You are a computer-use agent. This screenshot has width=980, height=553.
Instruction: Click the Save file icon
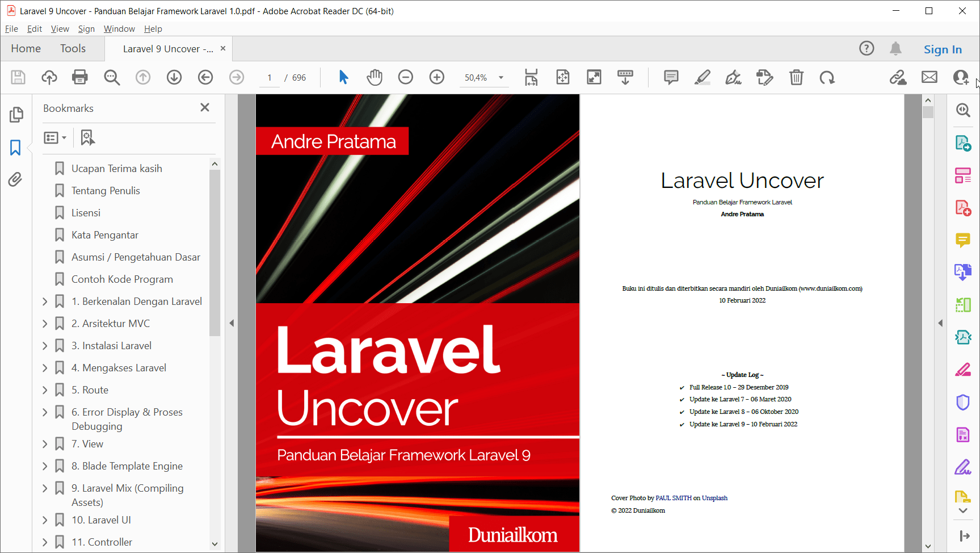(18, 77)
